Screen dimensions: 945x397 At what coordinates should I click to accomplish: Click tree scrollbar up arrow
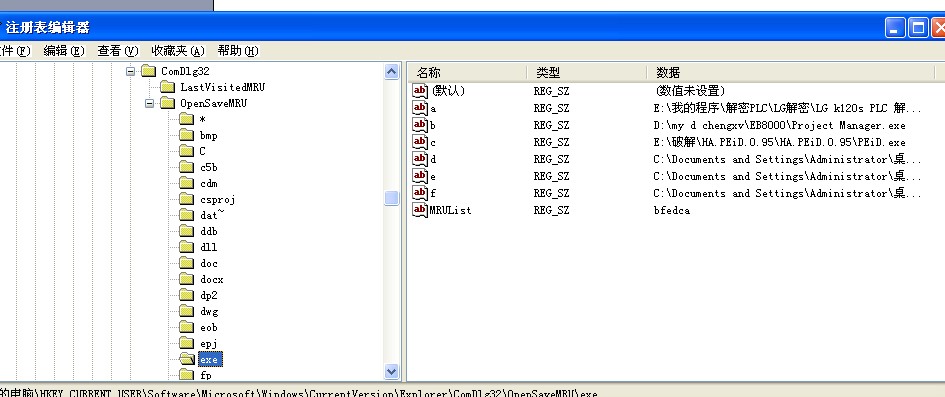point(392,72)
